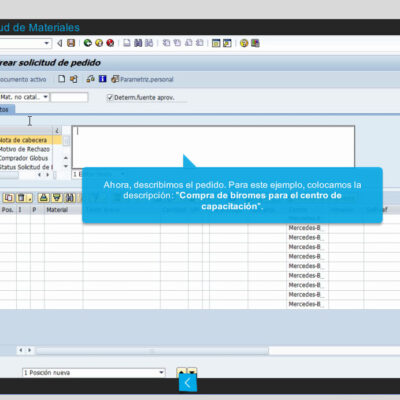The image size is (400, 400).
Task: Click the Delete item trash icon
Action: [21, 198]
